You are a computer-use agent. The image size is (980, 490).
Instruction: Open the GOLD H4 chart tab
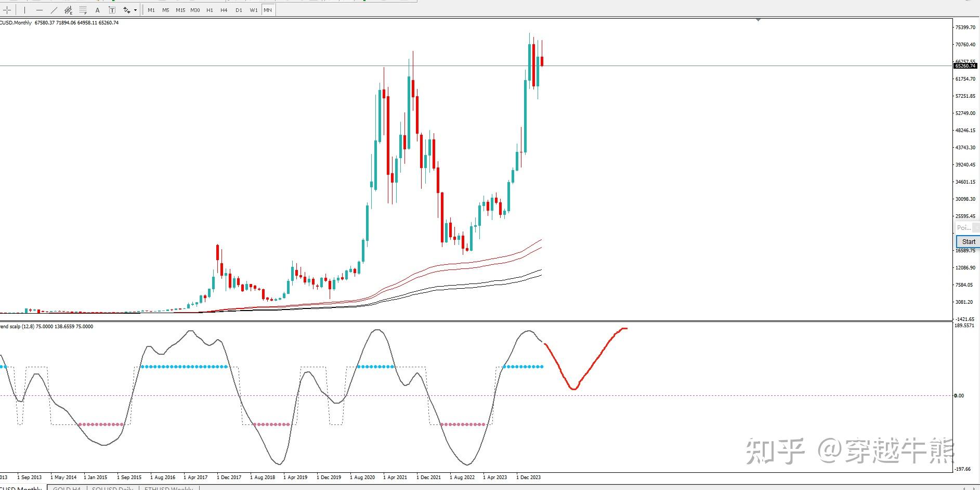tap(67, 488)
